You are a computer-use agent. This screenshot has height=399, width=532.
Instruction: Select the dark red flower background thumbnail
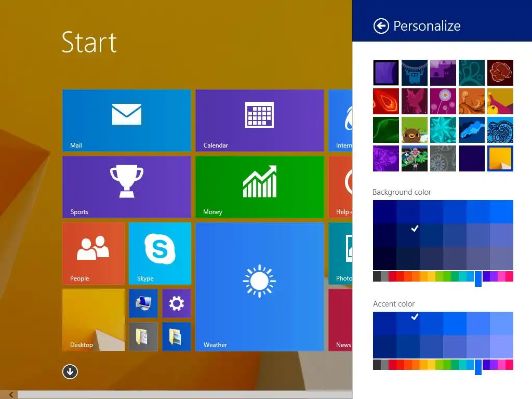pyautogui.click(x=500, y=73)
